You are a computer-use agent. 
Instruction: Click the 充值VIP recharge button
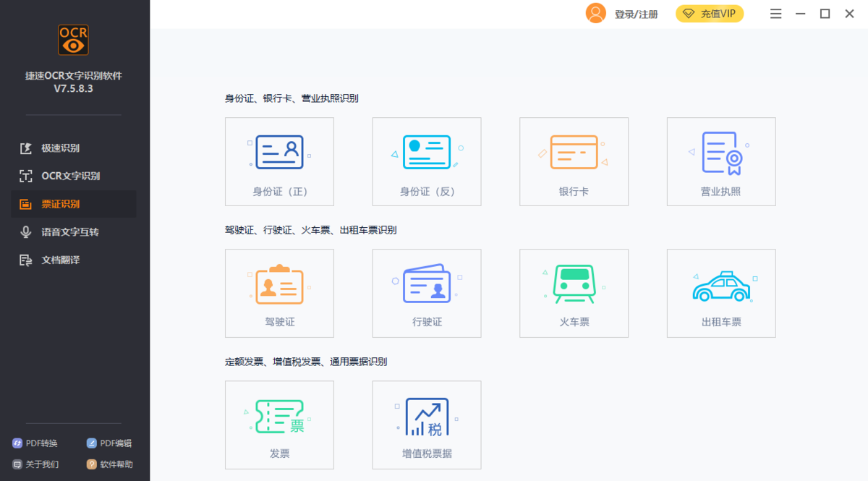710,13
